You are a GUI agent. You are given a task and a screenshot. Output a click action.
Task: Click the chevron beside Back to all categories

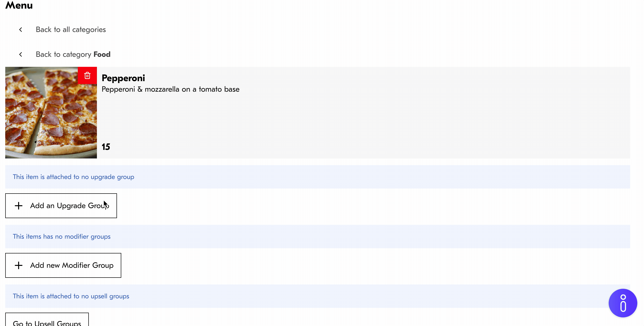(x=21, y=30)
